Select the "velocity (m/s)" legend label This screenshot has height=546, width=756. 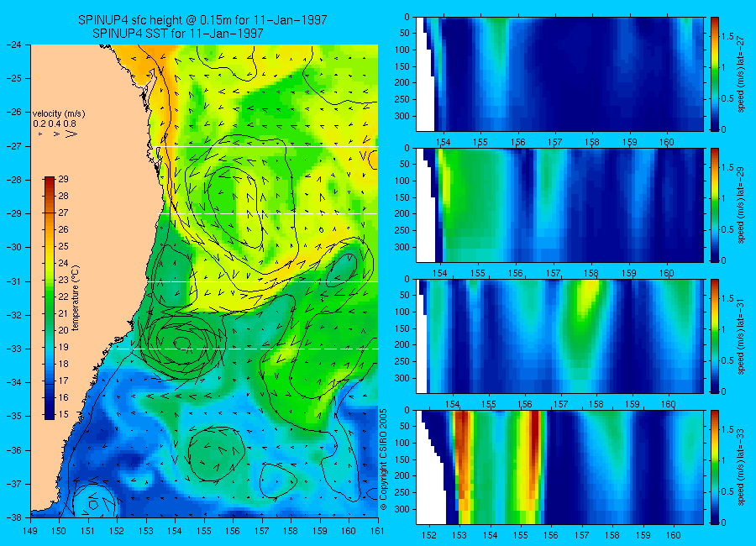(59, 114)
